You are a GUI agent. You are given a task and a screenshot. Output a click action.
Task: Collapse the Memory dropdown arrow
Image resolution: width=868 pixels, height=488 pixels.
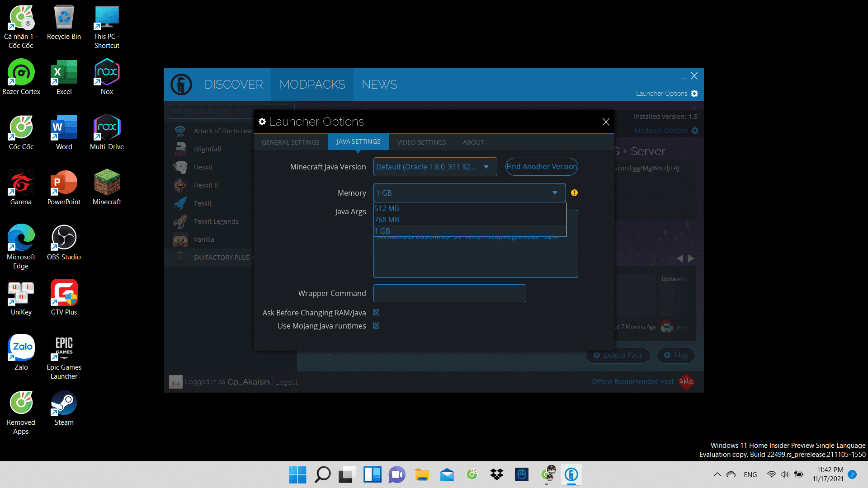coord(555,193)
